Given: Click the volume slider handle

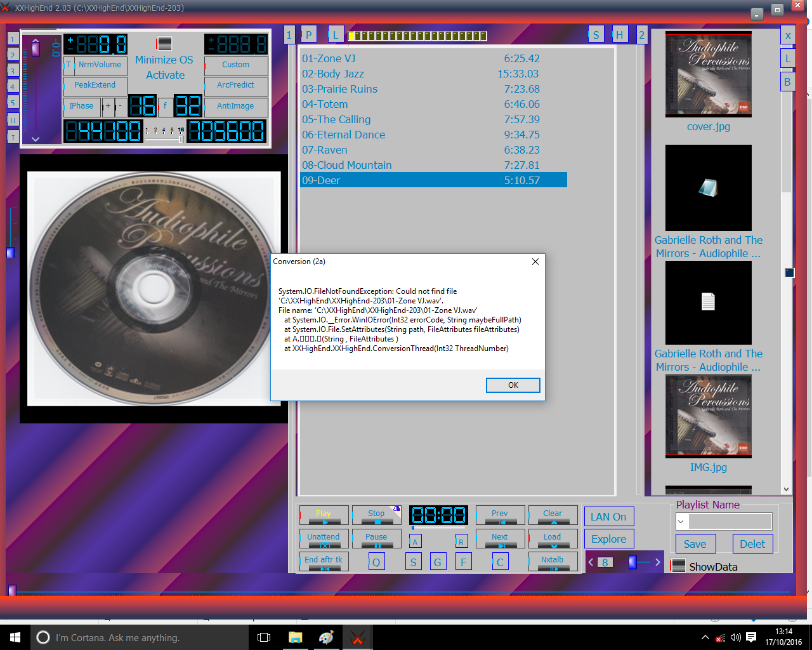Looking at the screenshot, I should [x=36, y=48].
